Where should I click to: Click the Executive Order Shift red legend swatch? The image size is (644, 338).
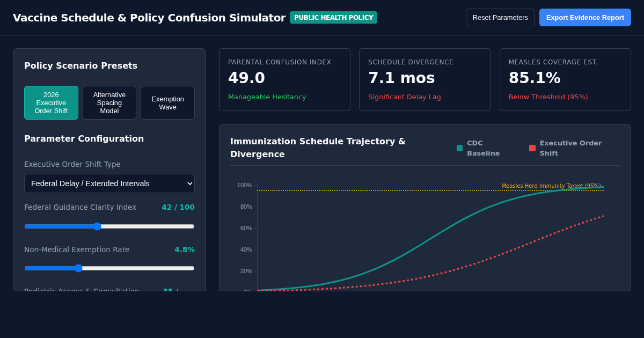pyautogui.click(x=532, y=148)
